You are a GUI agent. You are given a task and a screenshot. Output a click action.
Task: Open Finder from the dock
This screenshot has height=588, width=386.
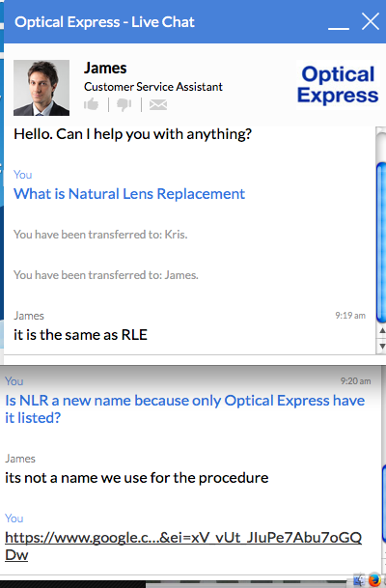tap(359, 580)
